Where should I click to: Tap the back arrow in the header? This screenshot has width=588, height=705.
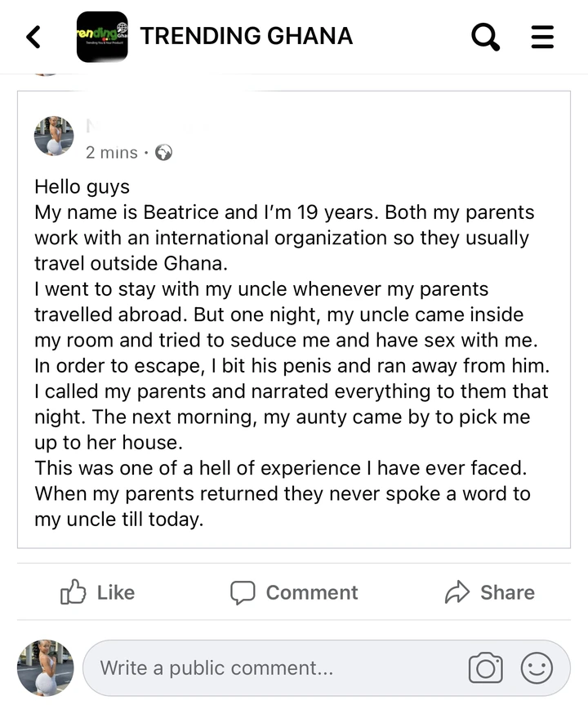(33, 37)
